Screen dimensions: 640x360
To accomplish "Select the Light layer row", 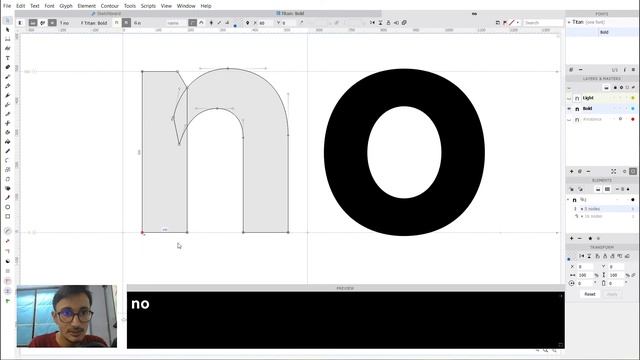I will 602,98.
